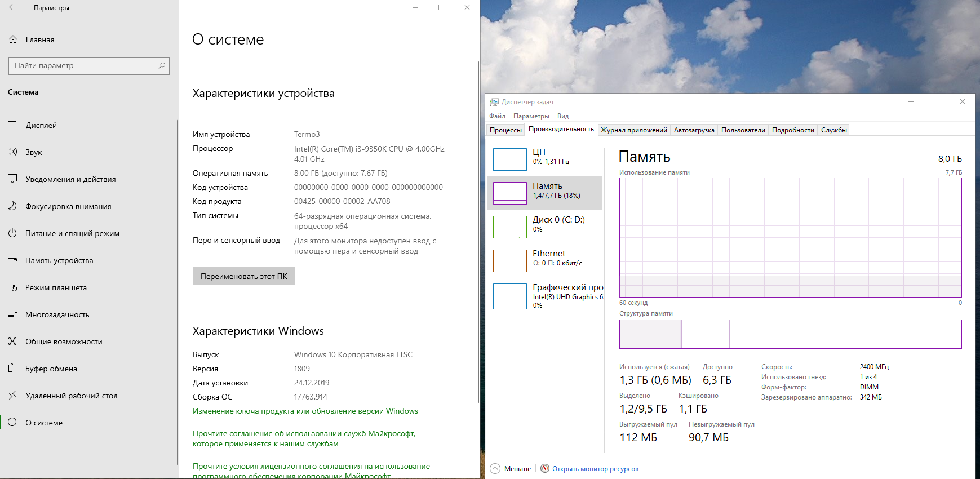
Task: Click the Удаленный рабочий стол icon
Action: [x=12, y=395]
